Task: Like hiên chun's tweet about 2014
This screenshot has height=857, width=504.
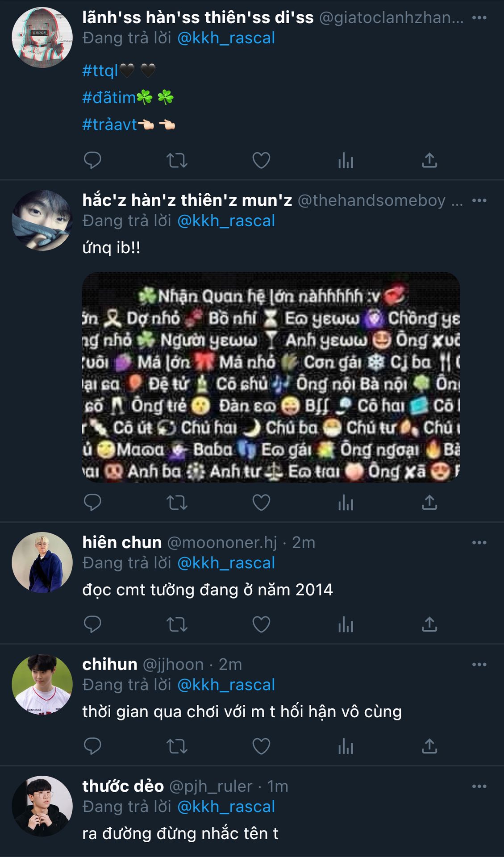Action: pyautogui.click(x=261, y=624)
